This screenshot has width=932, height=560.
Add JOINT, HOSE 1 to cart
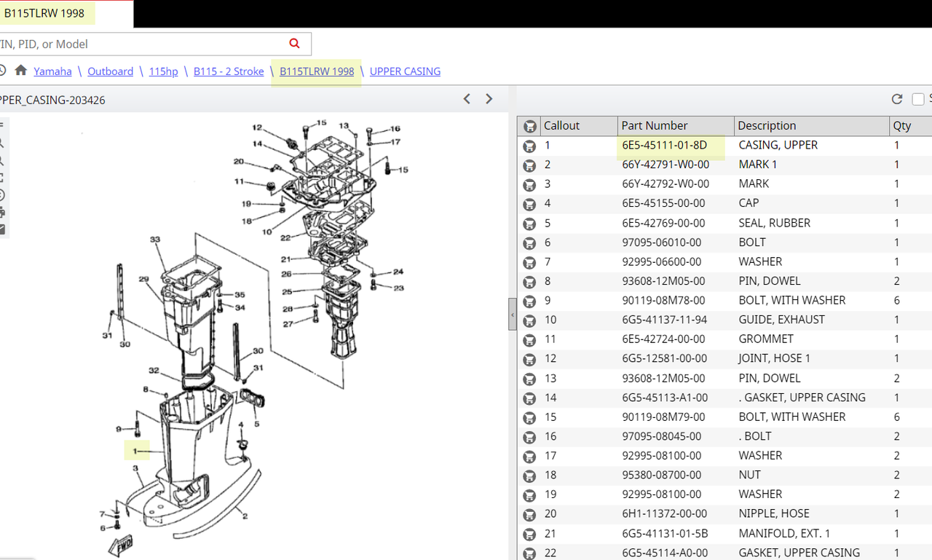[529, 359]
